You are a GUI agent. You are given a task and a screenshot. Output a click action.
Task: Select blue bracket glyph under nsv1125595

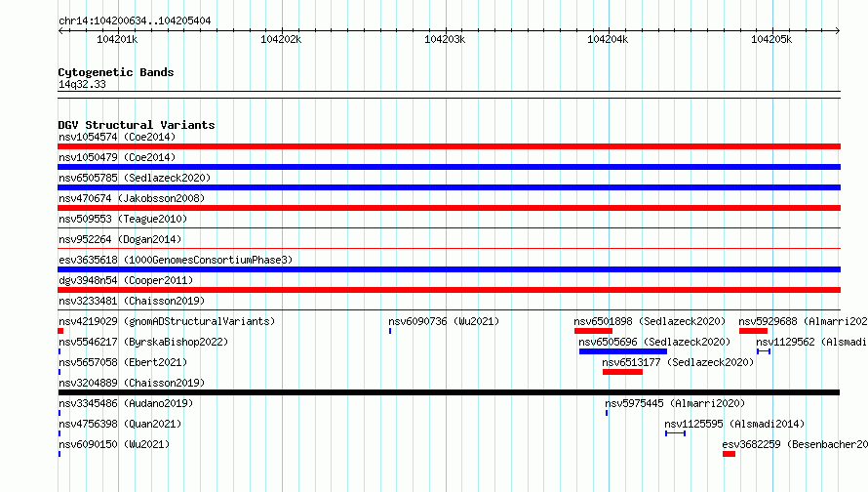coord(675,433)
